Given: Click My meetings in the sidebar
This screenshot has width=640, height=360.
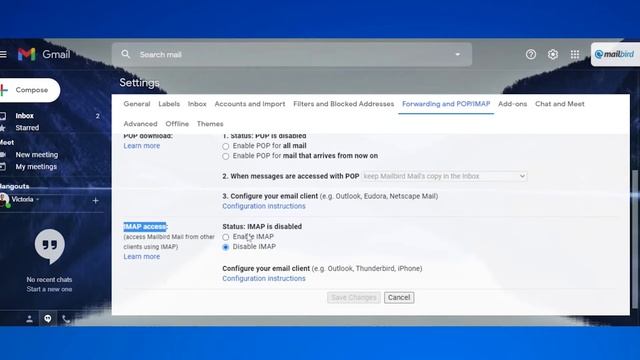Looking at the screenshot, I should [36, 167].
